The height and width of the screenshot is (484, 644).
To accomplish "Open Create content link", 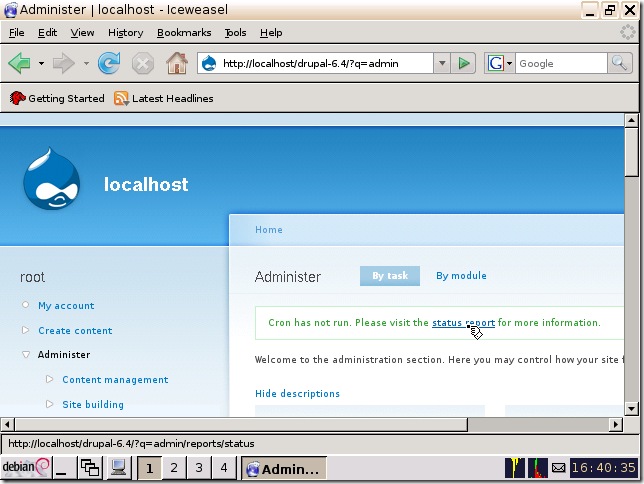I will click(x=75, y=331).
